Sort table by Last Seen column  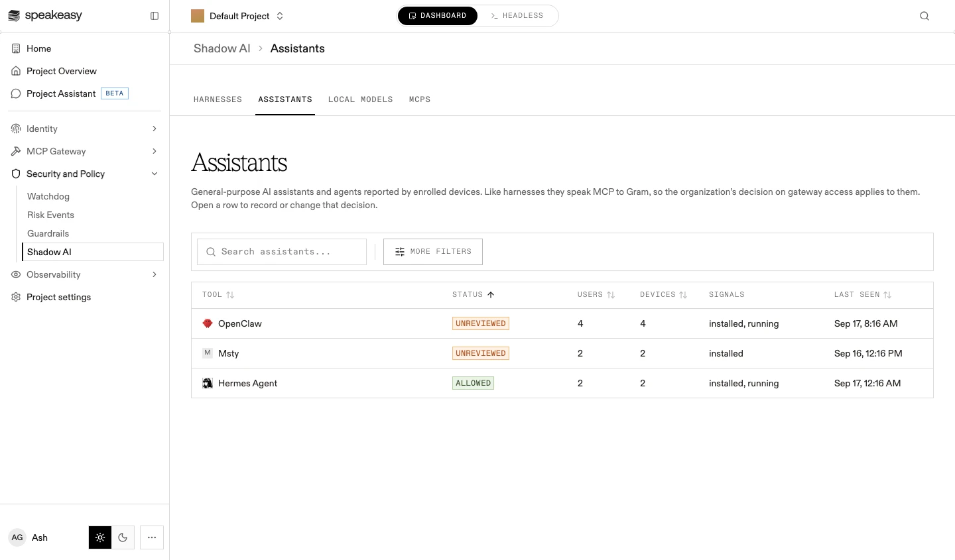863,294
